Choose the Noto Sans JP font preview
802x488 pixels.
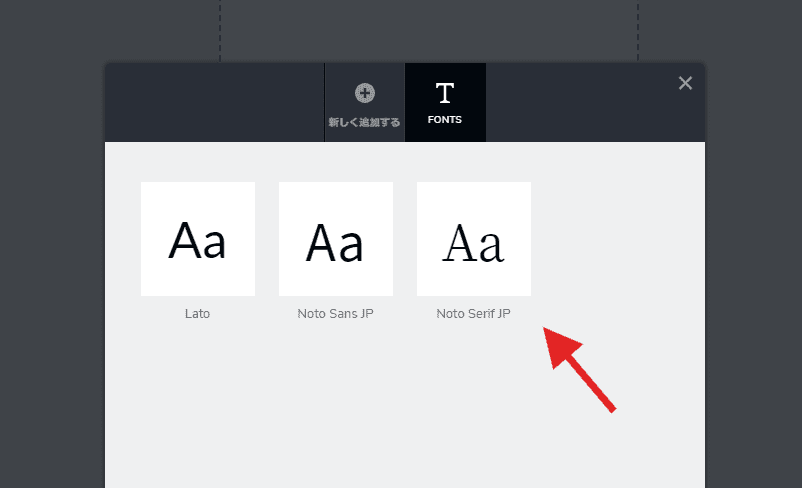coord(336,239)
